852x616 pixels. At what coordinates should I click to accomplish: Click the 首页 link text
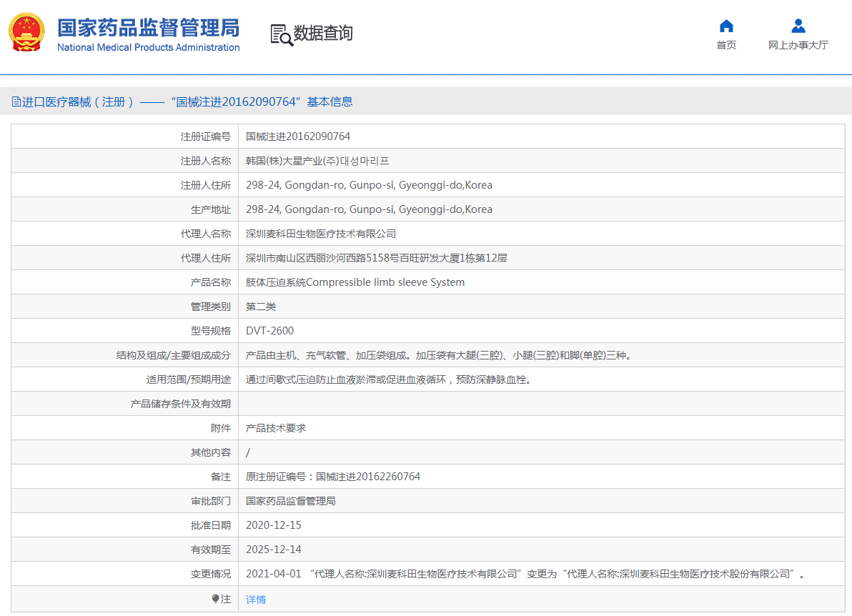click(726, 45)
